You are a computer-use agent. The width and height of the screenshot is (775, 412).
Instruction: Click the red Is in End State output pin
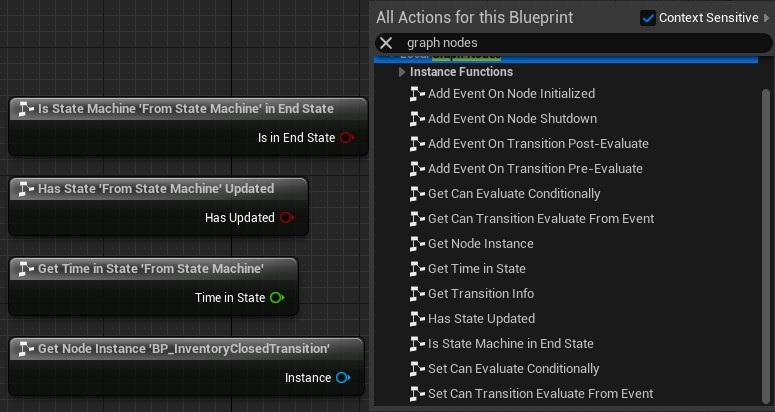[x=346, y=138]
